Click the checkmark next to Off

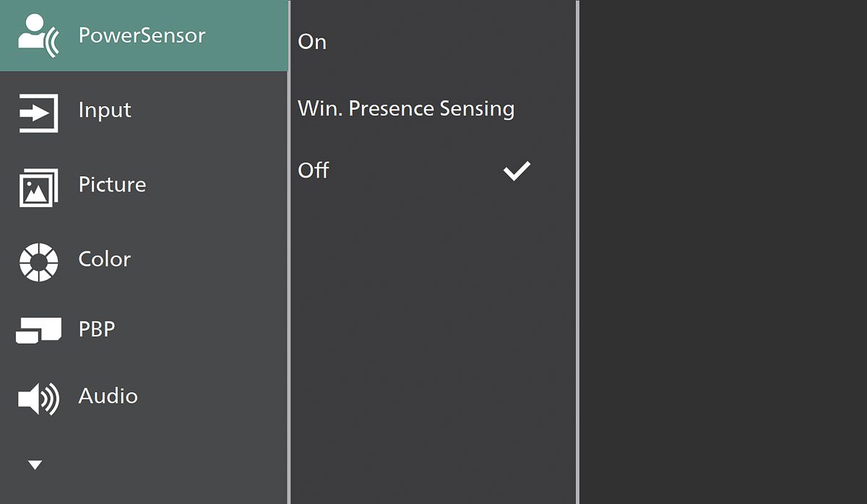[x=517, y=171]
